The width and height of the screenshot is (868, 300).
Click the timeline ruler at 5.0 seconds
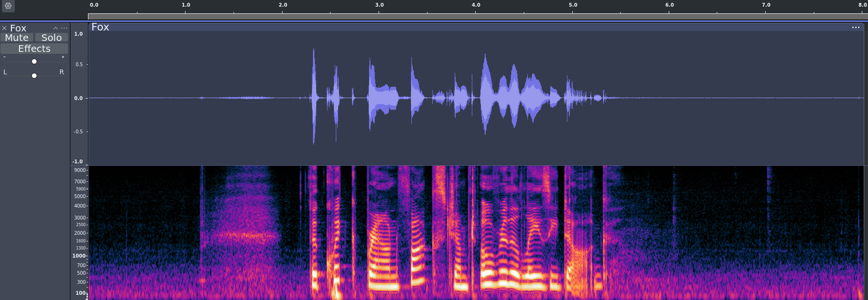pyautogui.click(x=573, y=5)
